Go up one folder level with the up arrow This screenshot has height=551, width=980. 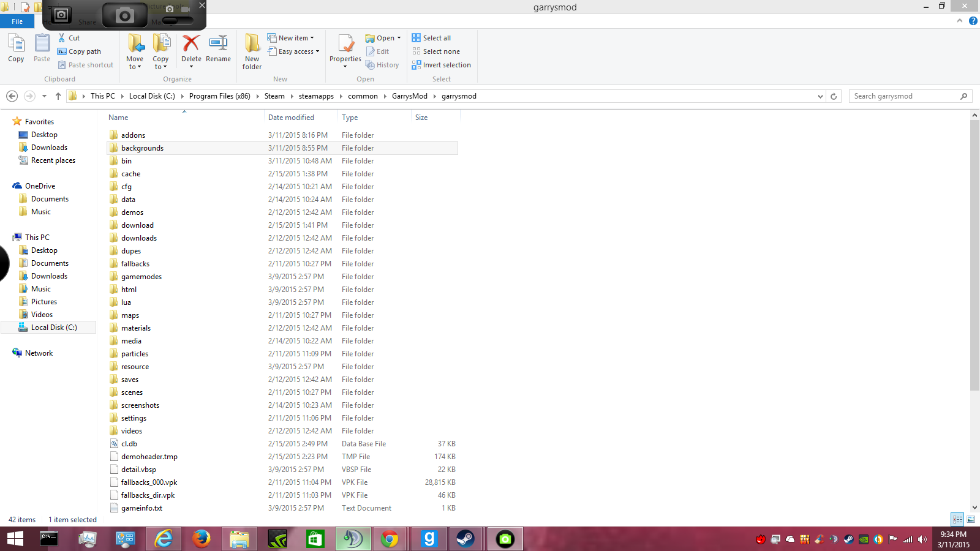coord(58,96)
